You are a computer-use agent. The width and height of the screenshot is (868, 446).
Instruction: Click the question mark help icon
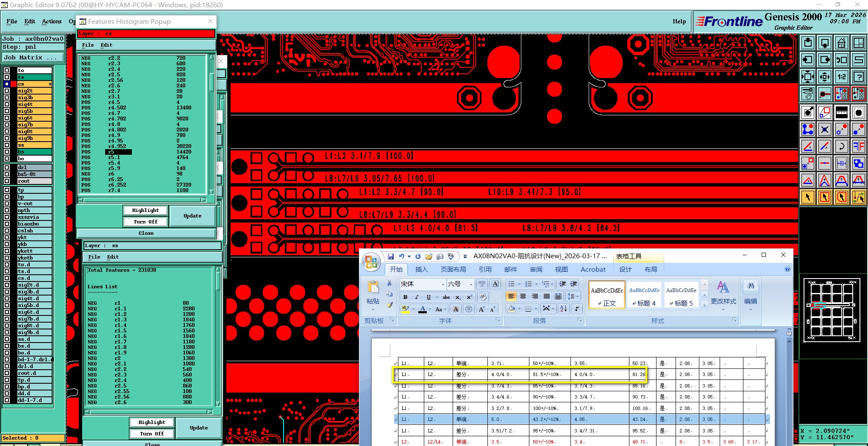pyautogui.click(x=859, y=77)
